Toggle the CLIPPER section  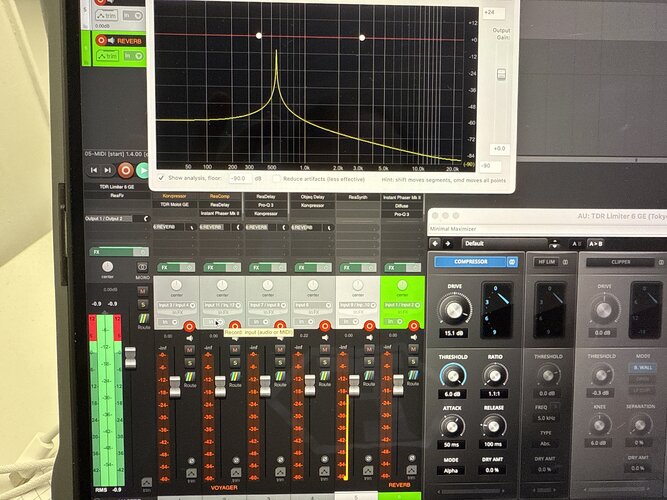pyautogui.click(x=620, y=262)
